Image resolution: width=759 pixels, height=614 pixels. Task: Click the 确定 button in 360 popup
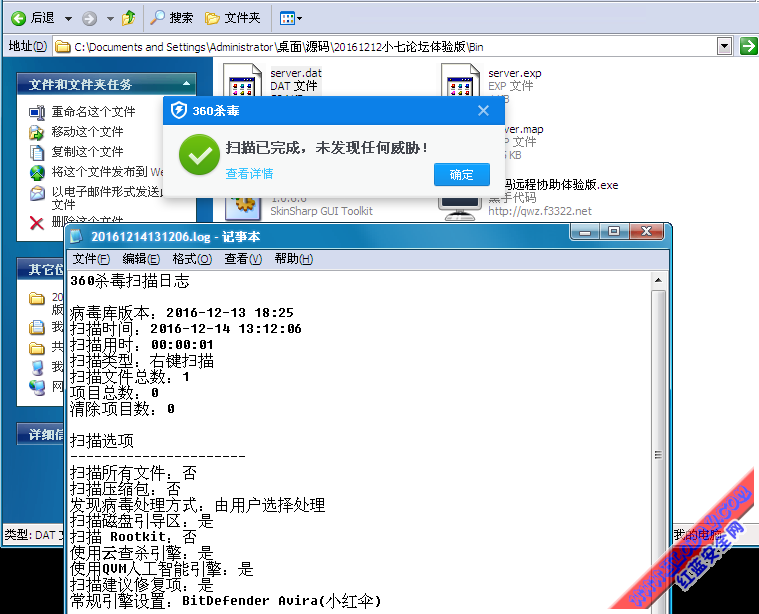(462, 174)
